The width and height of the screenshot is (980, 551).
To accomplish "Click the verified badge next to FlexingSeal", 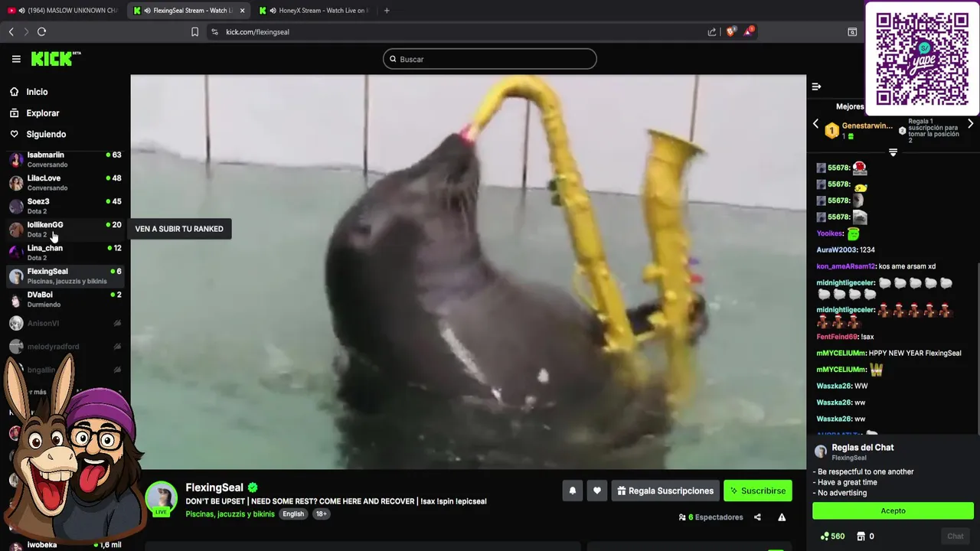I will [x=253, y=487].
